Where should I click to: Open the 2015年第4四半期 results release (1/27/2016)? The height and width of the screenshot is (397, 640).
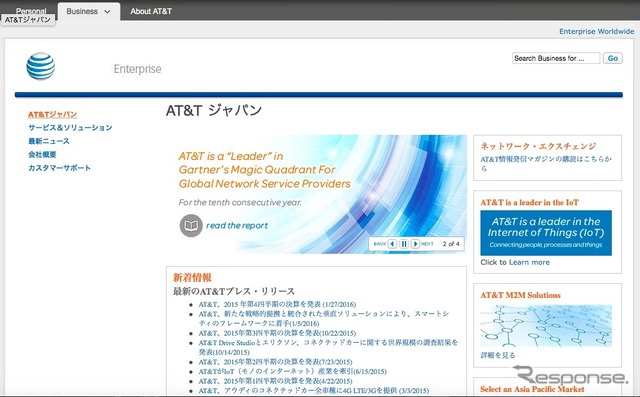click(x=277, y=304)
